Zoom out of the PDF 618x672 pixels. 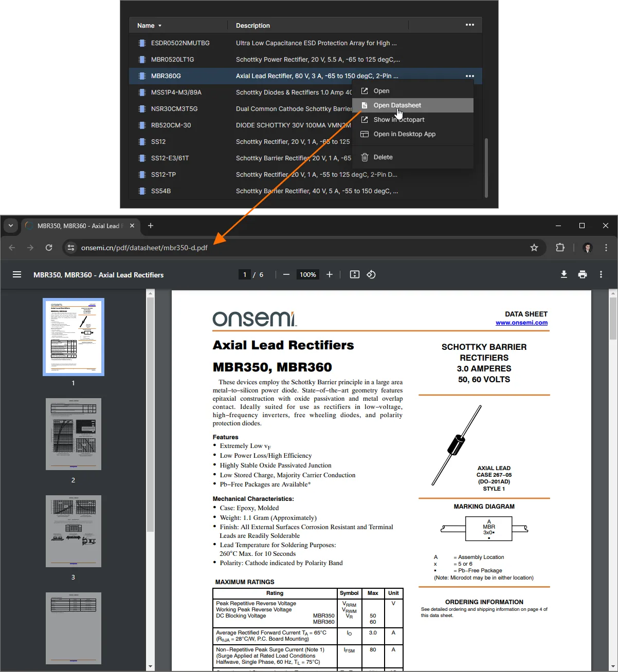pos(286,274)
